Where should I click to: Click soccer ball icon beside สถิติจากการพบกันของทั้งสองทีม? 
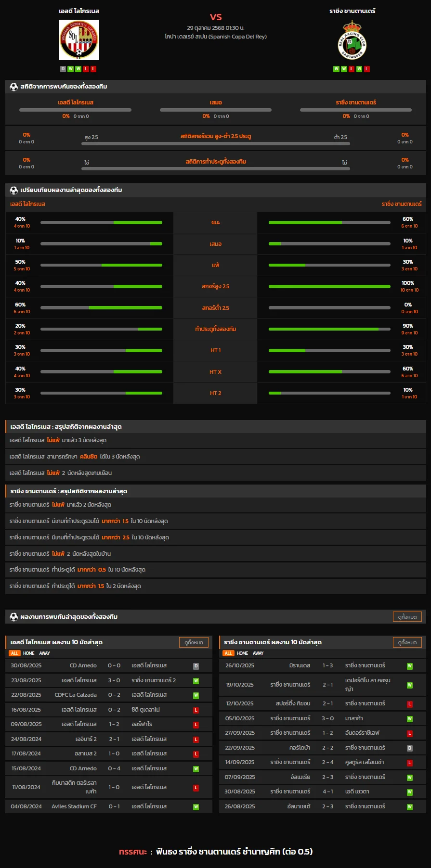[13, 87]
